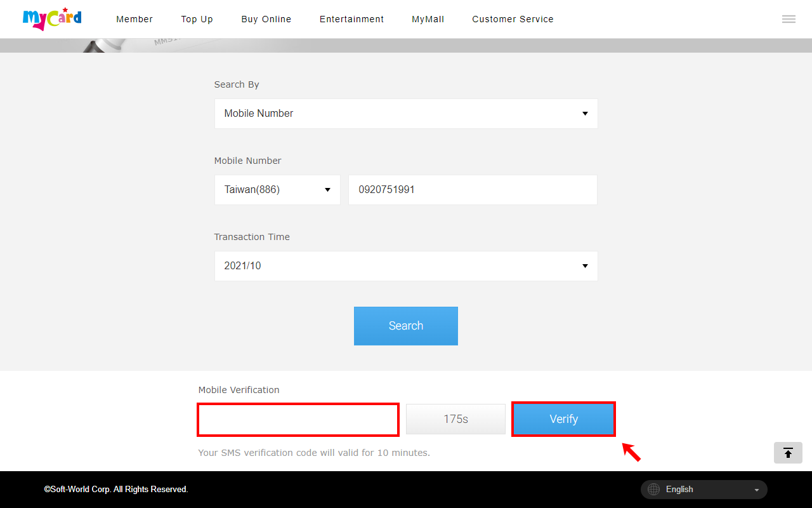Click the 175s countdown resend button
Screen dimensions: 812x508
[455, 419]
